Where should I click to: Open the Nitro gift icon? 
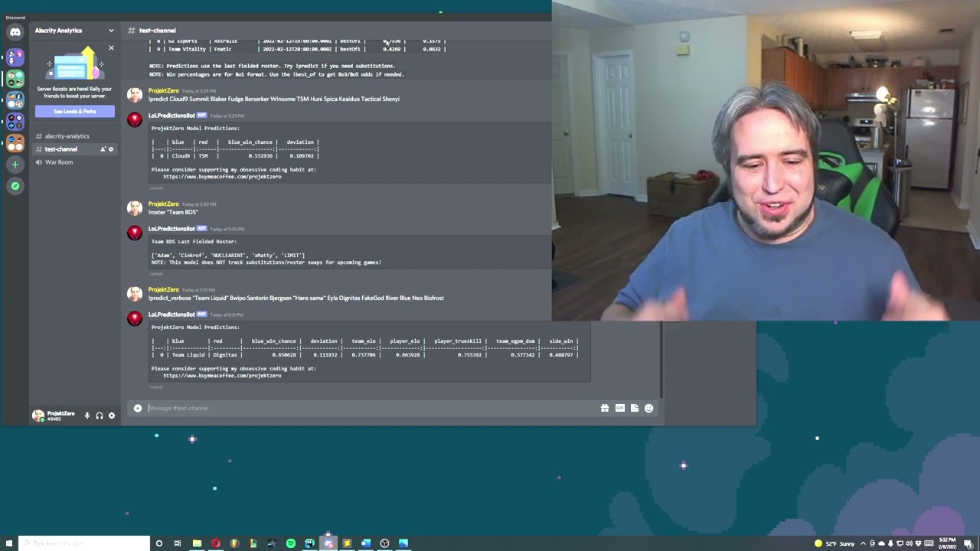pyautogui.click(x=605, y=408)
